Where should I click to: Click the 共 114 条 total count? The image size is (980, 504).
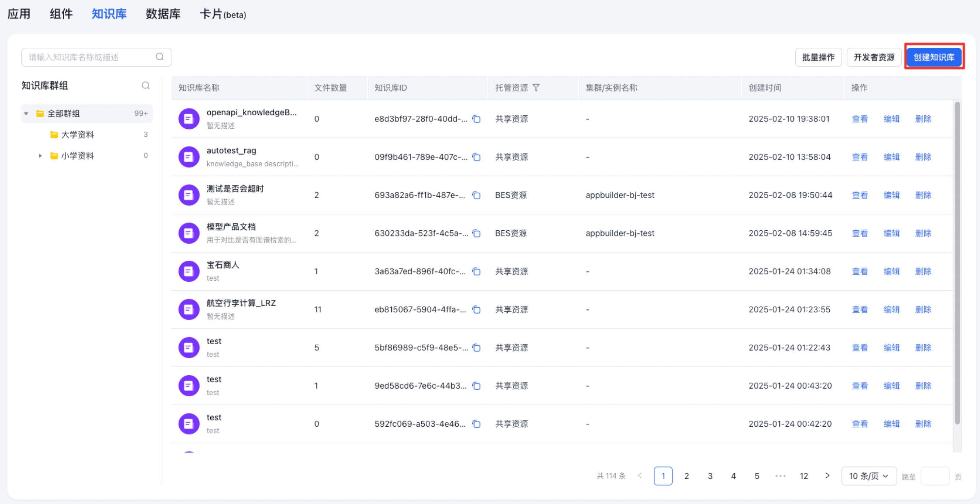click(x=611, y=476)
